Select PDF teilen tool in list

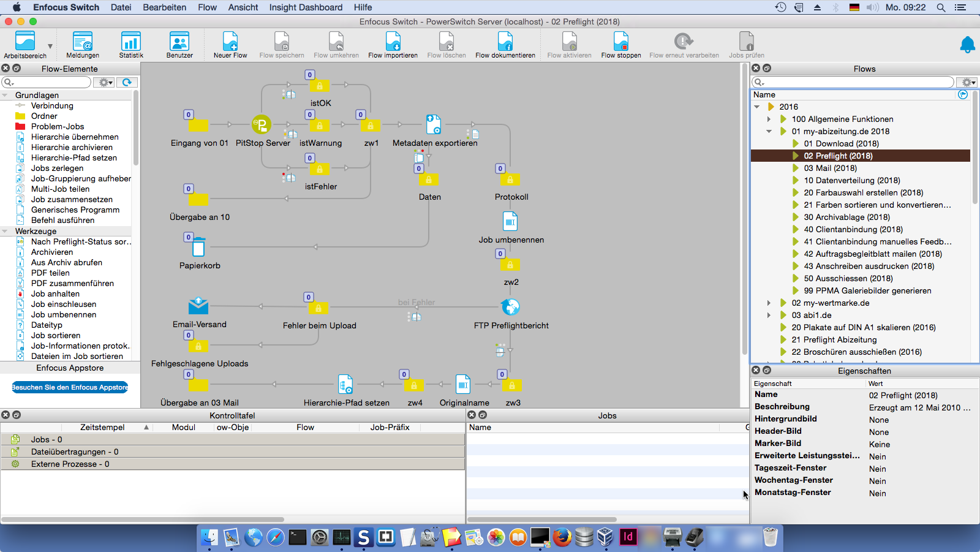coord(50,273)
